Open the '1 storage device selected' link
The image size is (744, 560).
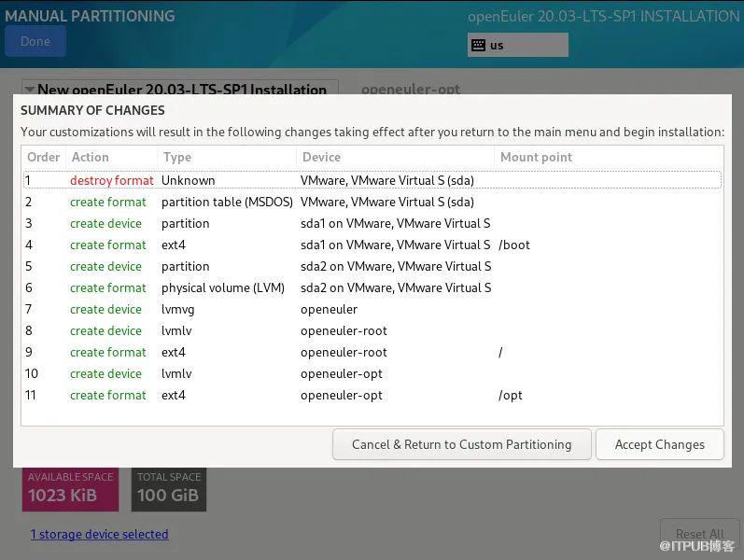[x=99, y=534]
